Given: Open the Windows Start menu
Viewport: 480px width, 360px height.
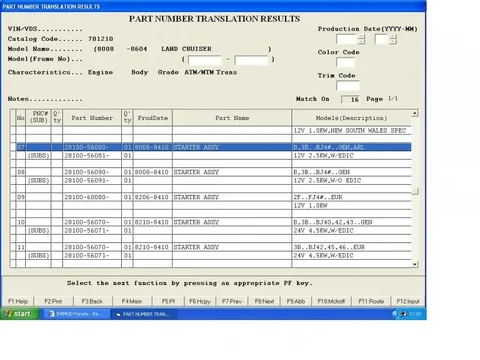Looking at the screenshot, I should (19, 314).
